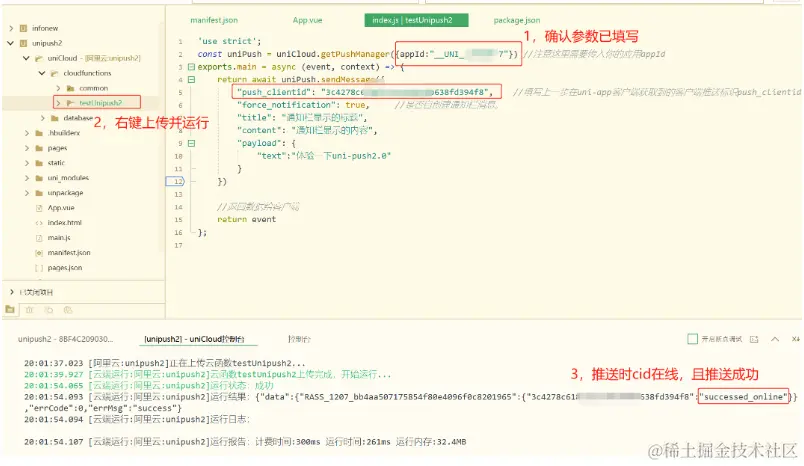The image size is (804, 466).
Task: Click the "text":"体验一下uni-push2.0" line
Action: [x=324, y=156]
